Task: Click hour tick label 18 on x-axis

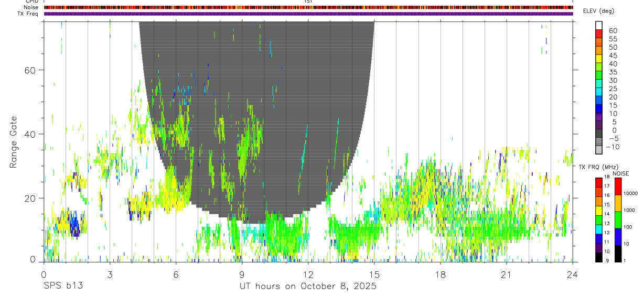Action: tap(441, 274)
